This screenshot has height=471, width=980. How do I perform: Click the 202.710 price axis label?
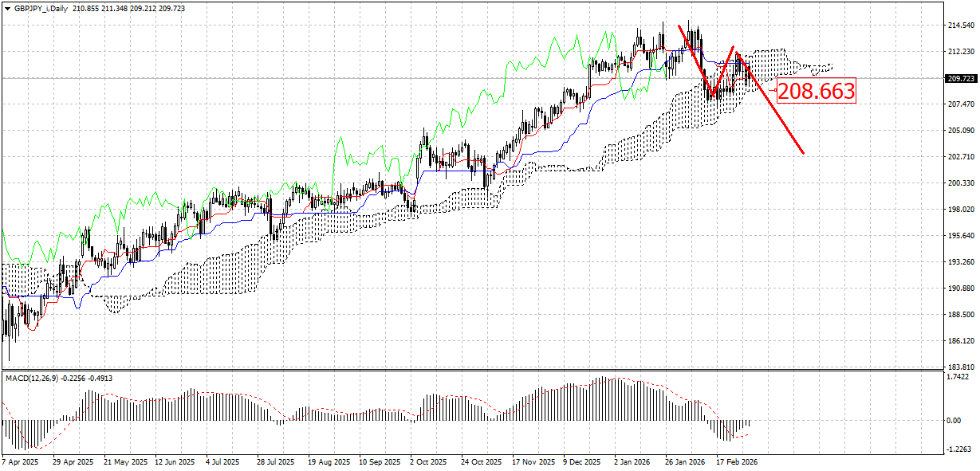961,157
